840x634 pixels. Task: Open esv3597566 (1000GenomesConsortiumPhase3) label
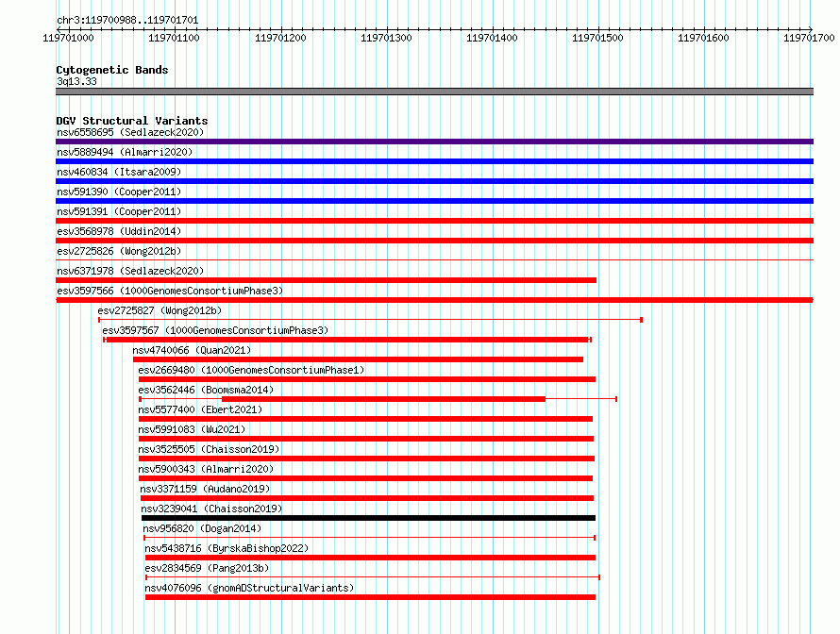[170, 291]
